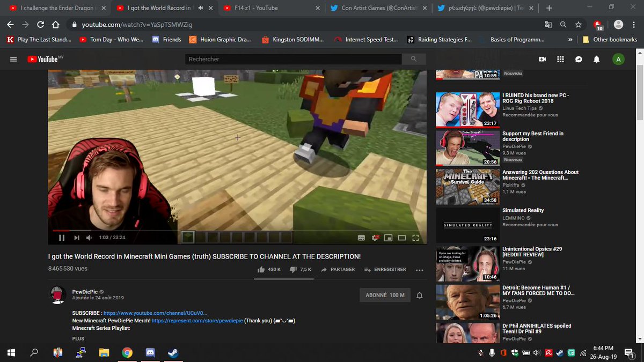
Task: Go to browser home page
Action: pos(55,25)
